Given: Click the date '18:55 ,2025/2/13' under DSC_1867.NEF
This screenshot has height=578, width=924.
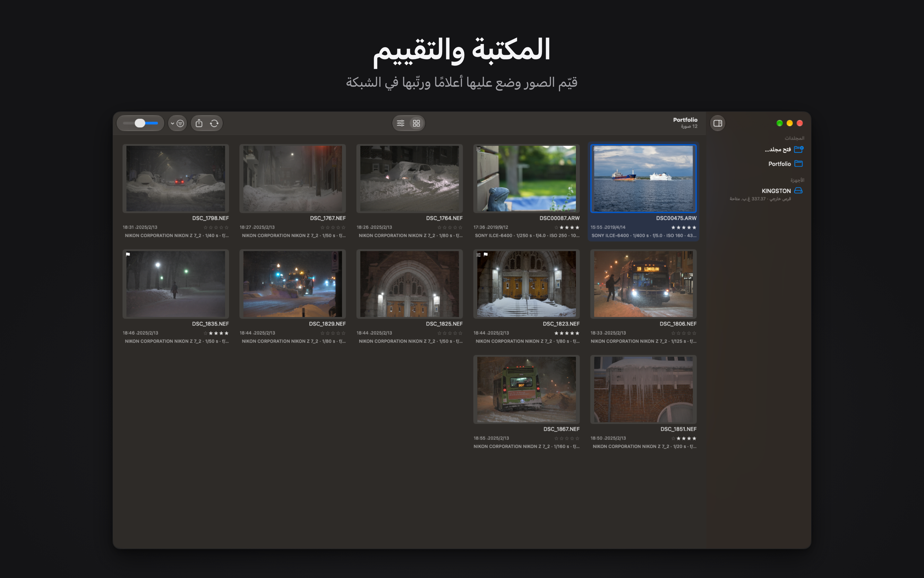Looking at the screenshot, I should [491, 438].
